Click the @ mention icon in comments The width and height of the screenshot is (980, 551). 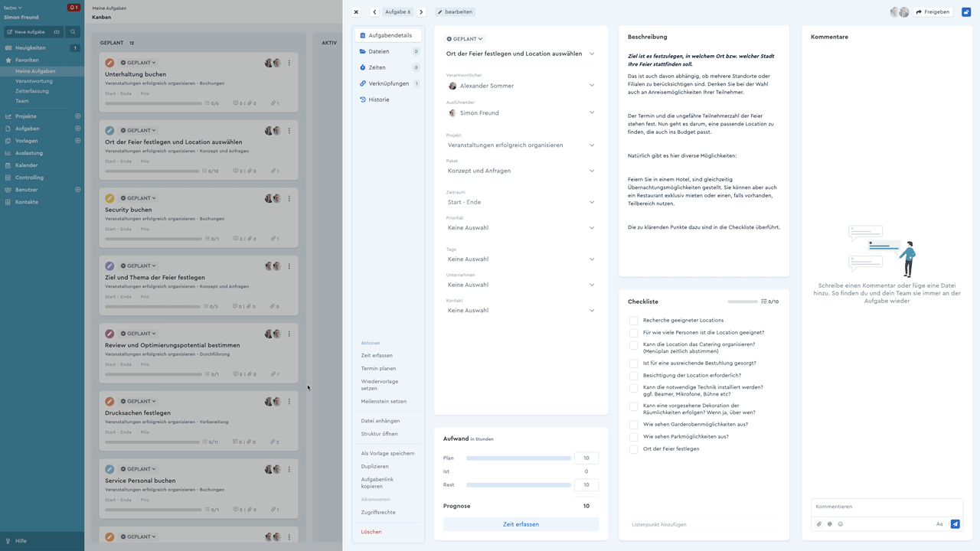tap(829, 524)
